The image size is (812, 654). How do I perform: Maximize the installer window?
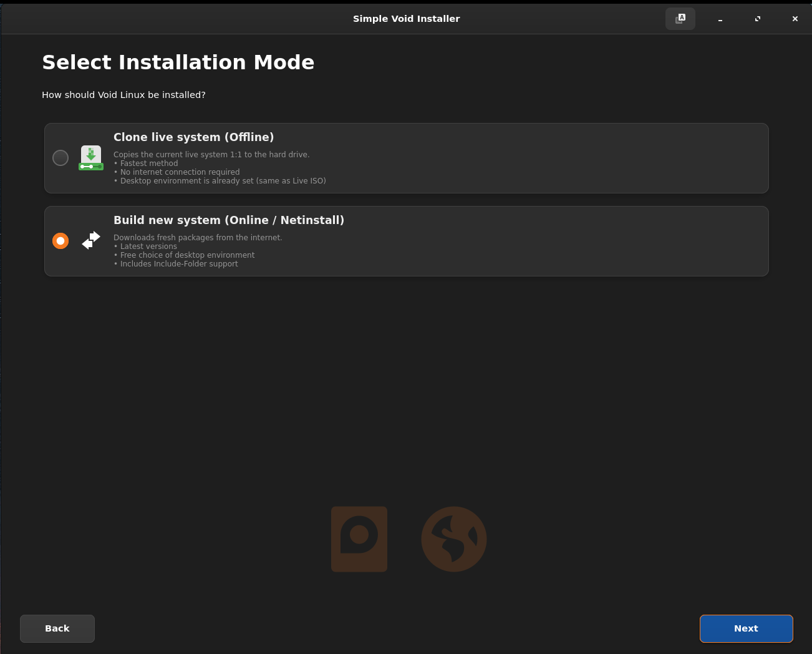point(758,19)
